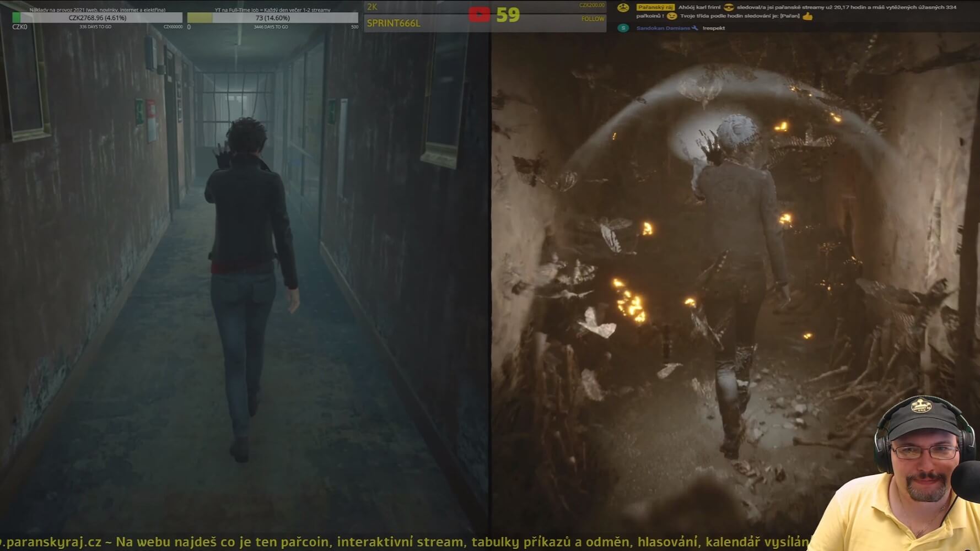Screen dimensions: 980x551
Task: Click the SPRINT666L name in the alert panel
Action: point(394,23)
